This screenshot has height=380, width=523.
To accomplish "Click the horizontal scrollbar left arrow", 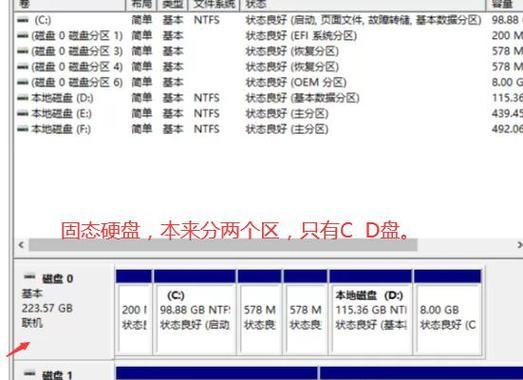I will (21, 245).
